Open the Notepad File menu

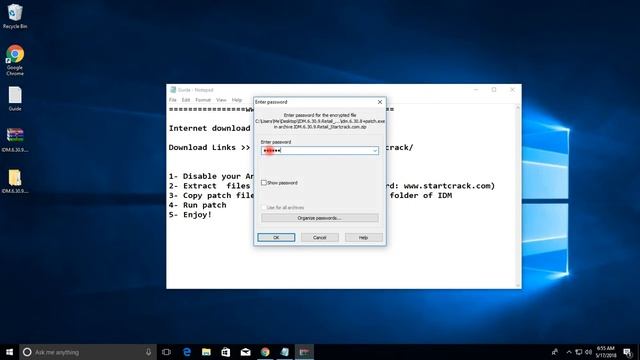click(173, 100)
